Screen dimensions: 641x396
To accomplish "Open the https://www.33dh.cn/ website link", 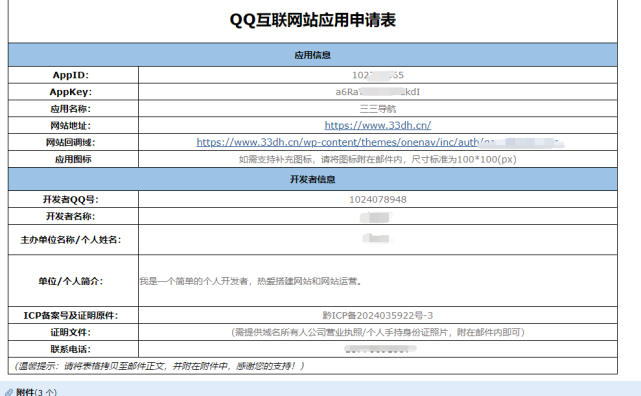I will [x=378, y=125].
